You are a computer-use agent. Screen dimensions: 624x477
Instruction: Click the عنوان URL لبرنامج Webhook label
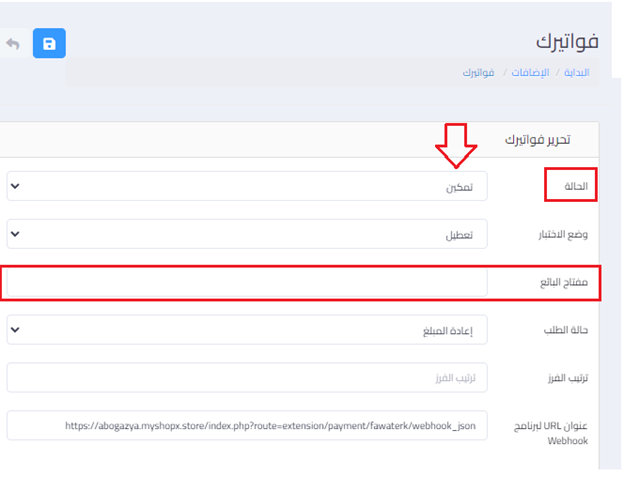point(555,432)
